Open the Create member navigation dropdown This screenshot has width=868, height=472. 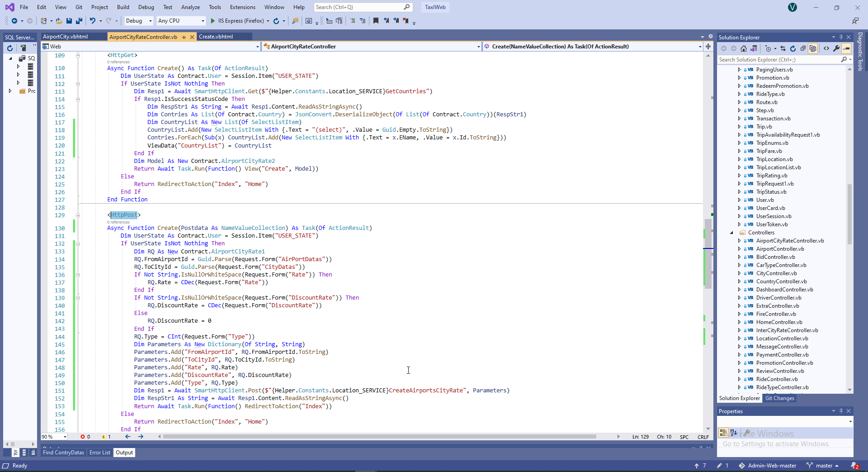593,47
